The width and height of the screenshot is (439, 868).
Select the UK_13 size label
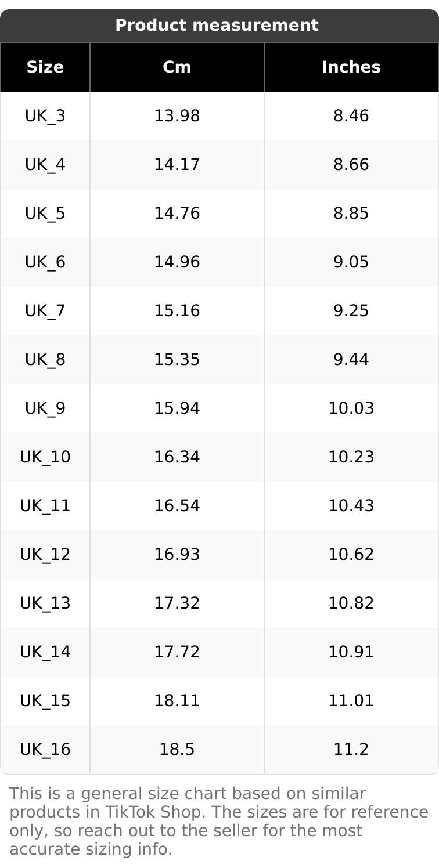[x=45, y=603]
